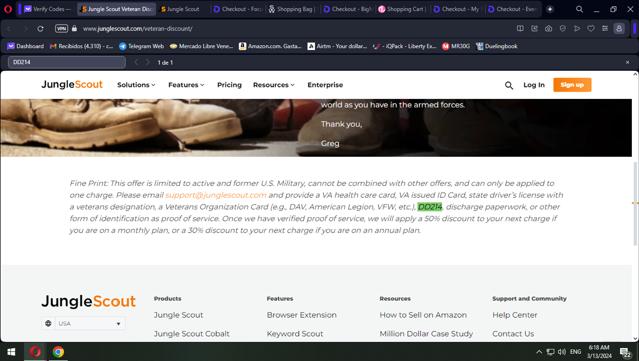Screen dimensions: 639x361
Task: Open Google Chrome in the taskbar
Action: click(x=58, y=352)
